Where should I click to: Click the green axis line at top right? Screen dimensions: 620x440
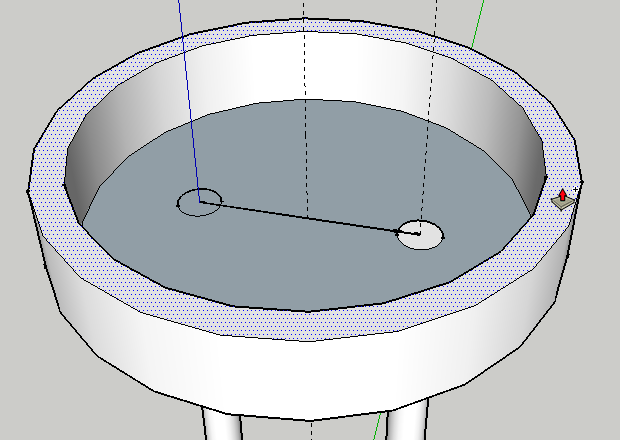477,30
